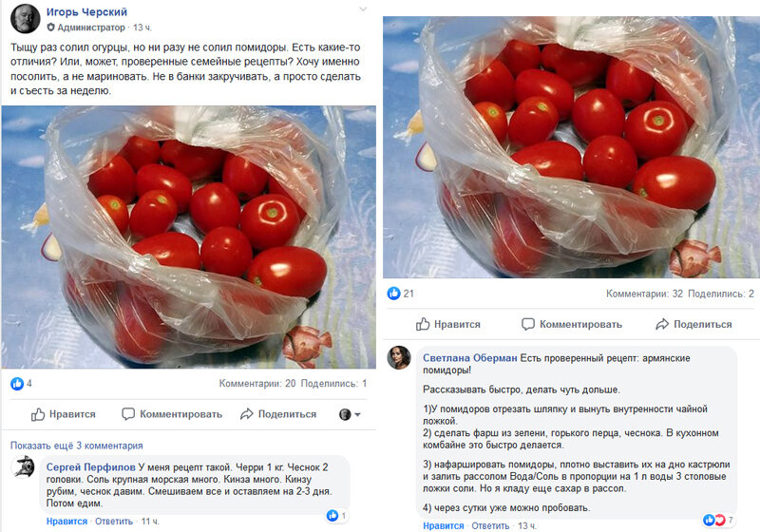The image size is (760, 532).
Task: Click Нравится button under right post
Action: (448, 324)
